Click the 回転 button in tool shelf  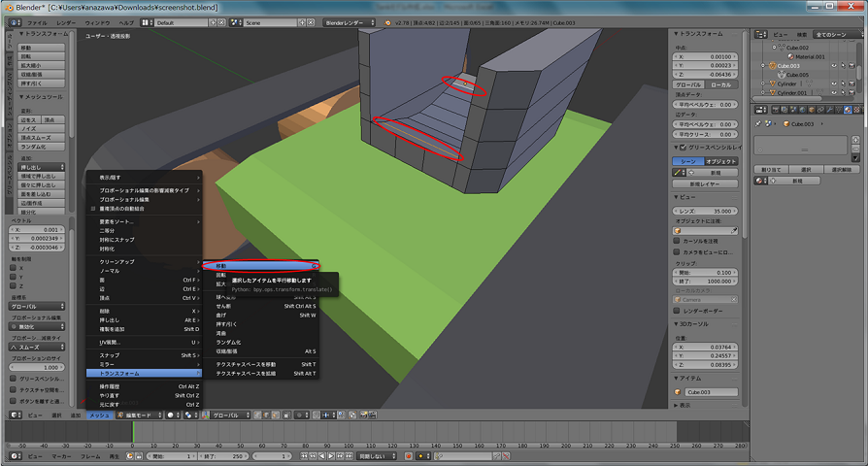click(39, 55)
